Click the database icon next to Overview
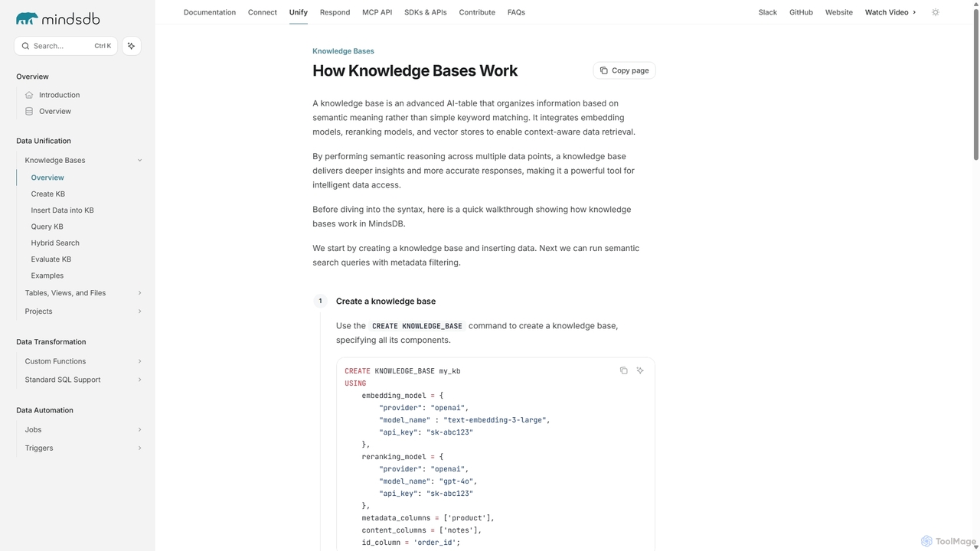980x551 pixels. point(29,111)
